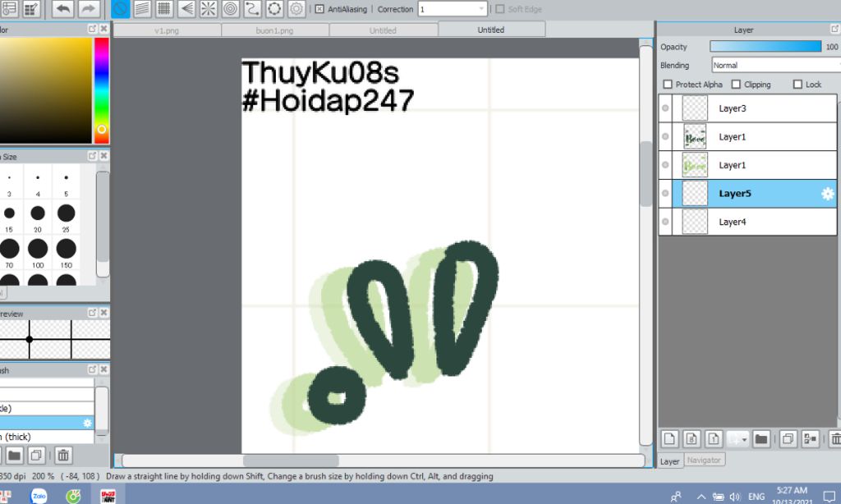Toggle the Soft Edge checkbox
Screen dimensions: 841x504
click(x=500, y=9)
